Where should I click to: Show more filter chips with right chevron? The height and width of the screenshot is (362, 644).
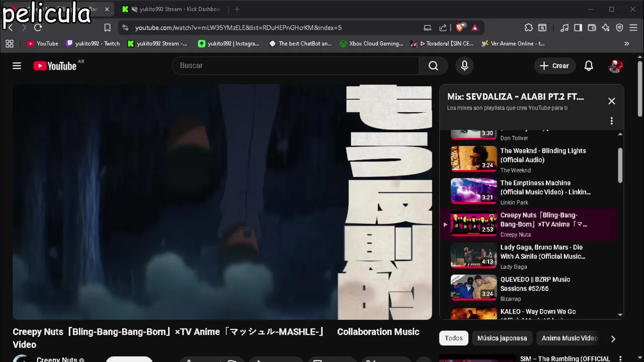click(613, 339)
